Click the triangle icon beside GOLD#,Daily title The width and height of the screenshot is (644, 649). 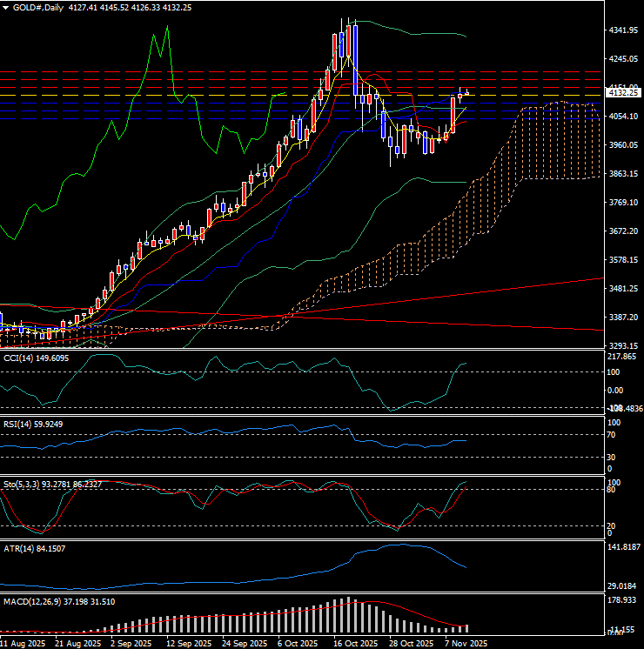pyautogui.click(x=5, y=7)
